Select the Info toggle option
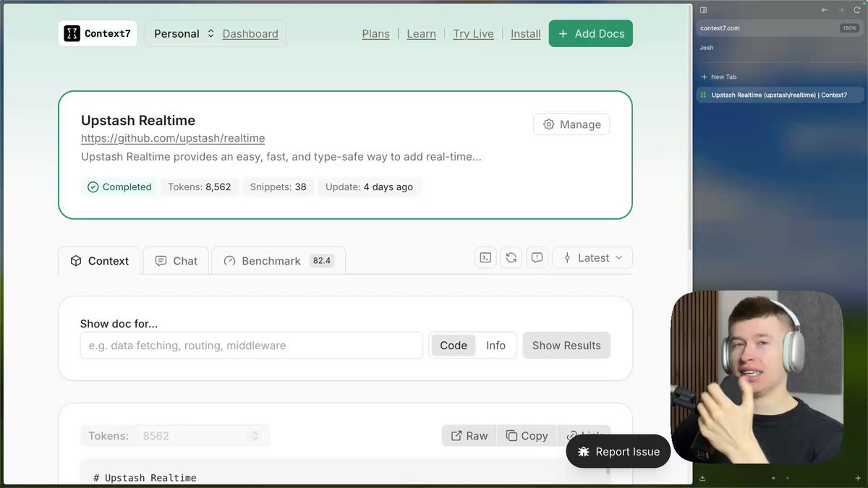Viewport: 868px width, 488px height. point(495,346)
